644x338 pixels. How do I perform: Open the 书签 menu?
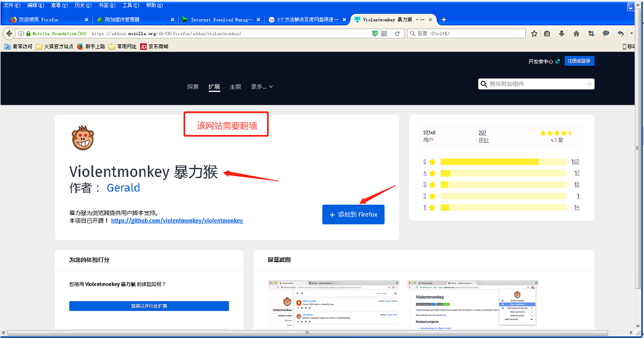tap(107, 5)
